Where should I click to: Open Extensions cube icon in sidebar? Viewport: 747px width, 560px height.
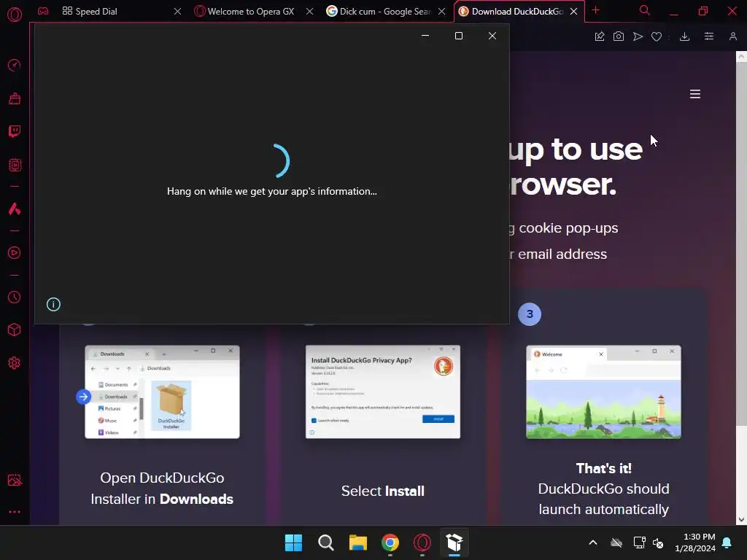point(15,330)
